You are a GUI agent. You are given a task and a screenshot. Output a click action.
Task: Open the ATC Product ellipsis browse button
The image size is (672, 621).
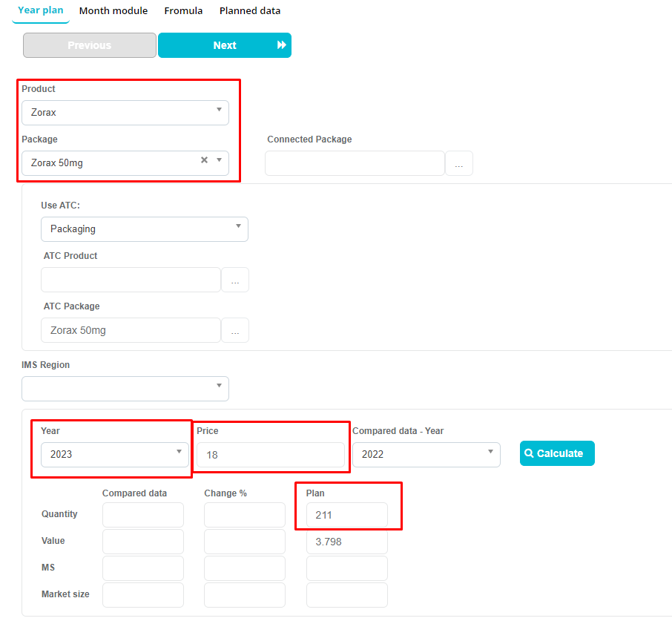[x=234, y=280]
